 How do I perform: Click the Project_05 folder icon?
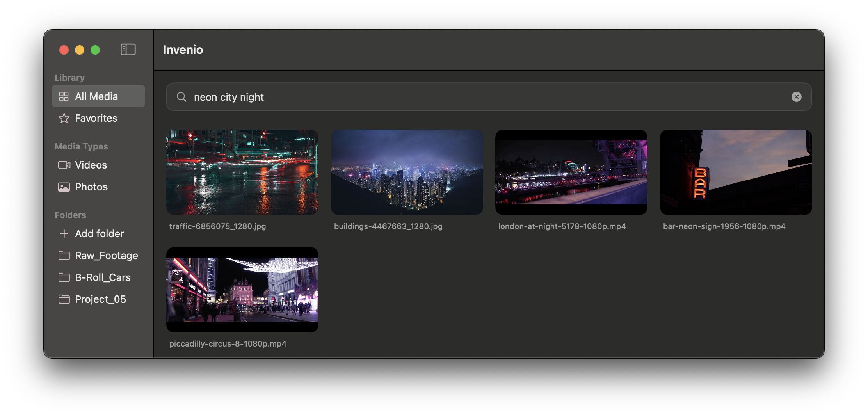(64, 299)
